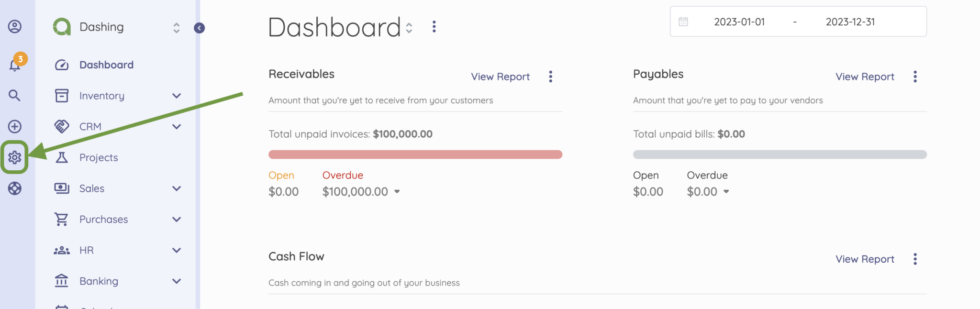Select the Banking bank icon
The image size is (980, 309).
click(61, 281)
